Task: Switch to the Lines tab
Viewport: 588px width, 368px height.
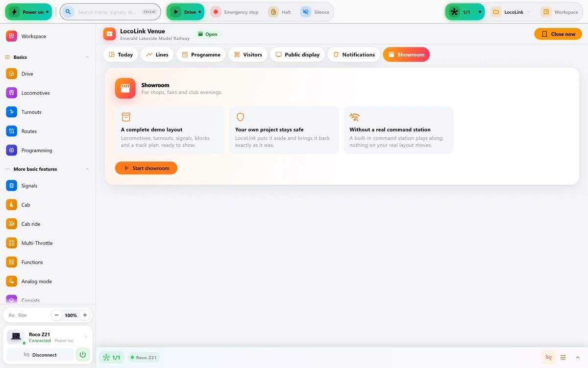Action: click(157, 54)
